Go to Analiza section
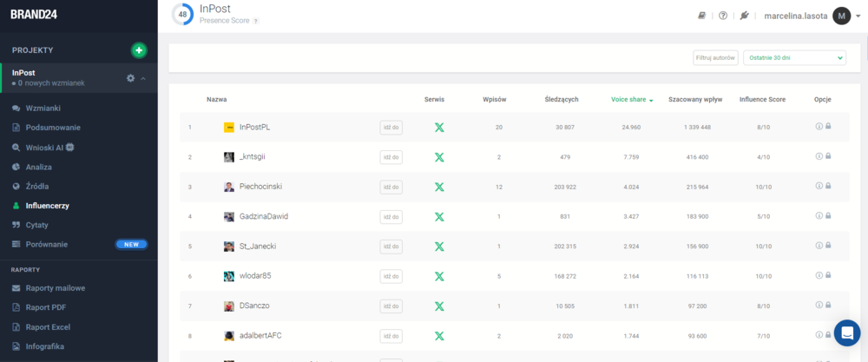The width and height of the screenshot is (868, 362). [x=38, y=167]
